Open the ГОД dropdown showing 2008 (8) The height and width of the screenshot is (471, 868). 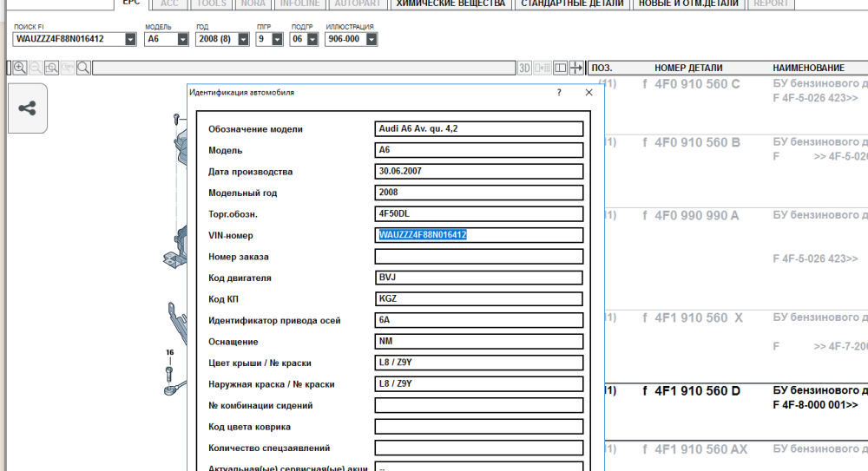click(x=243, y=39)
